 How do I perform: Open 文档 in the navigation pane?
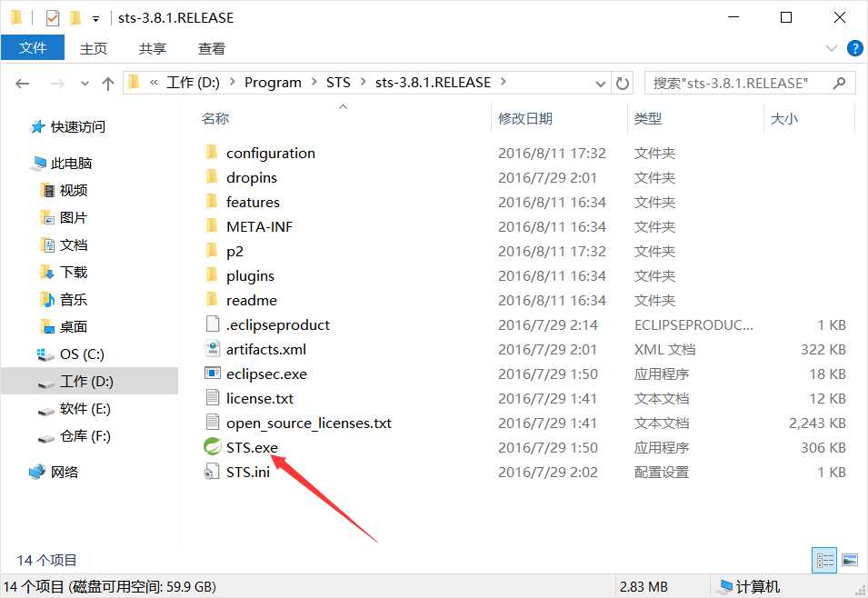(x=65, y=244)
